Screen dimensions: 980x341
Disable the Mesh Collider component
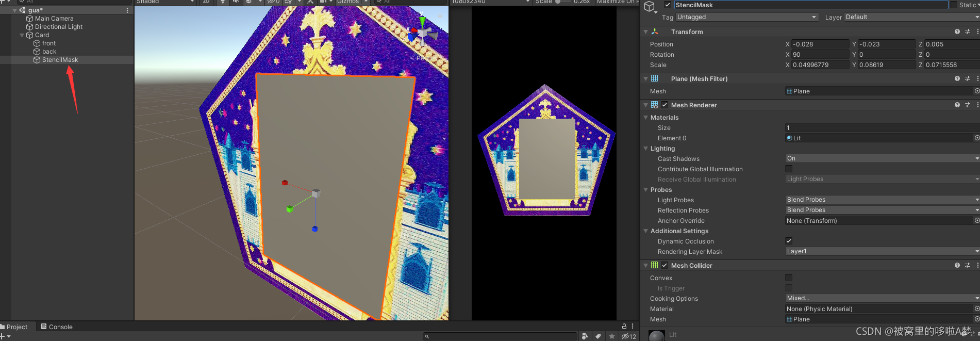[665, 265]
